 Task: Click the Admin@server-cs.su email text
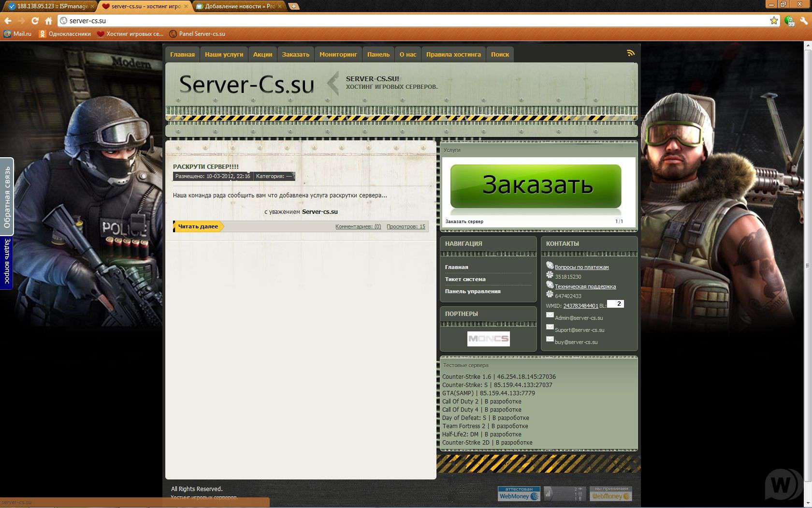click(579, 318)
